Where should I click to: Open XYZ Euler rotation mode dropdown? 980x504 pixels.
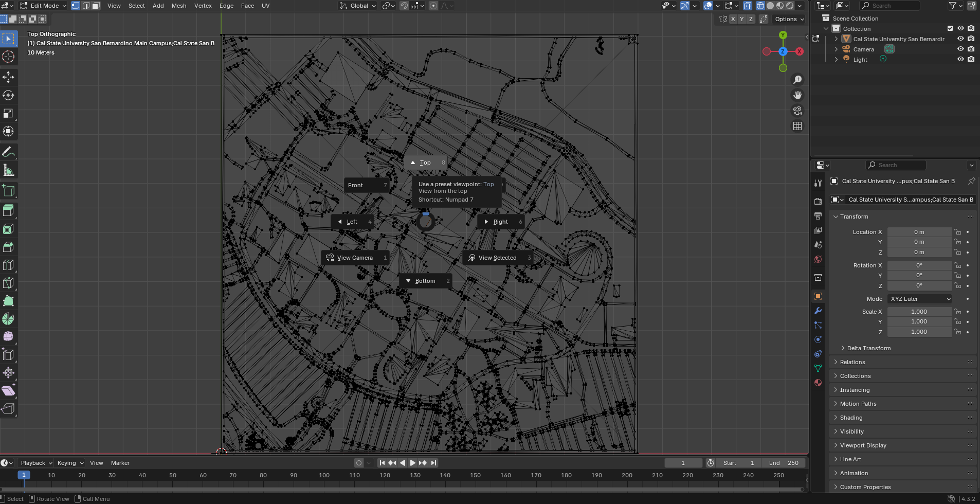[x=919, y=299]
